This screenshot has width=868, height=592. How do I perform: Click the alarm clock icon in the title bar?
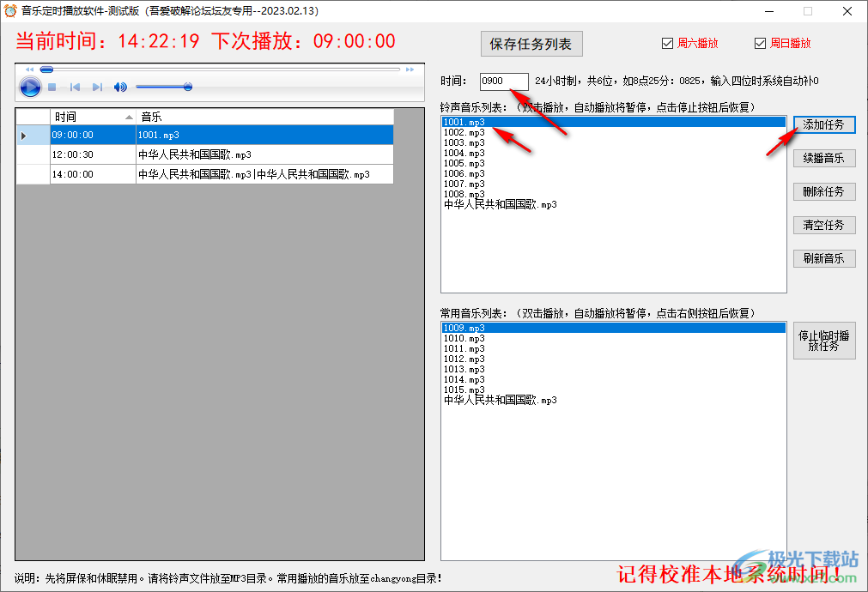[x=11, y=11]
